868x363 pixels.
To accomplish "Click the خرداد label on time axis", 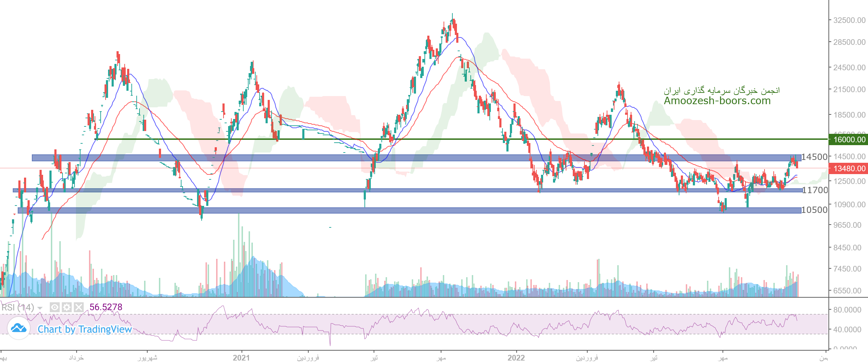I will [x=76, y=358].
